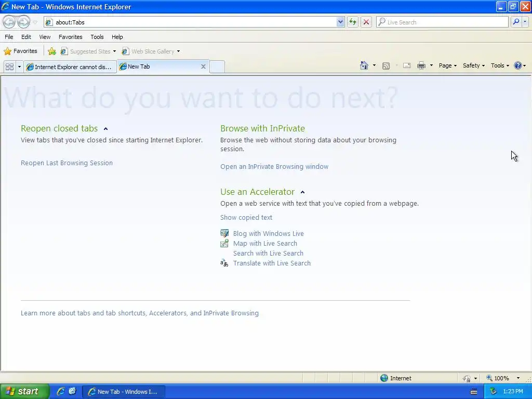Click the RSS Feeds icon
Viewport: 532px width, 399px height.
386,66
